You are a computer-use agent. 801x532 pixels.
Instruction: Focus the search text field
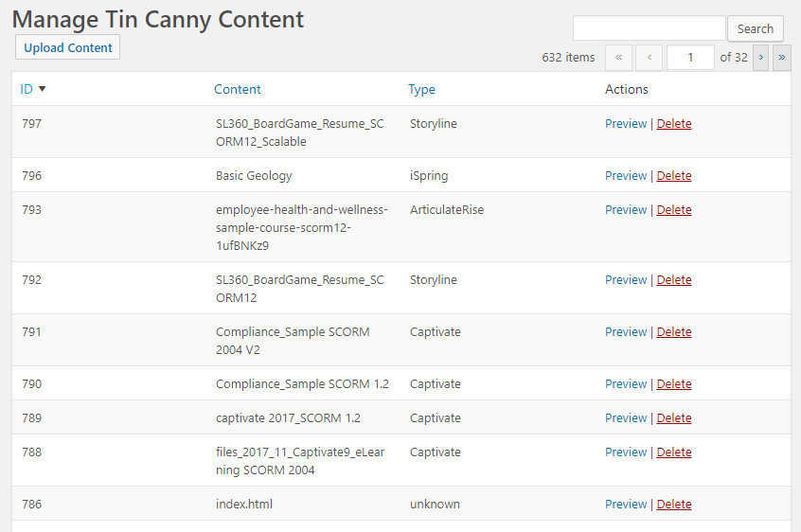(x=649, y=28)
